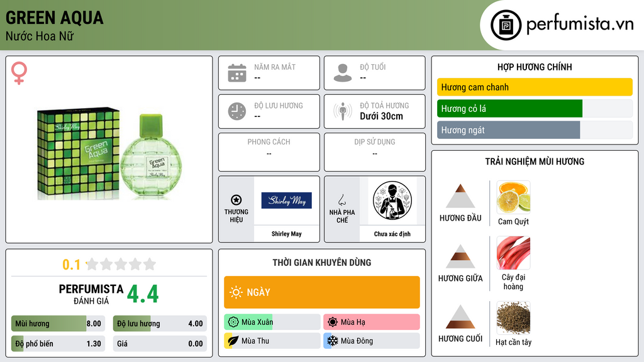This screenshot has width=644, height=362.
Task: Select the orange Ngày time bar
Action: pos(322,292)
